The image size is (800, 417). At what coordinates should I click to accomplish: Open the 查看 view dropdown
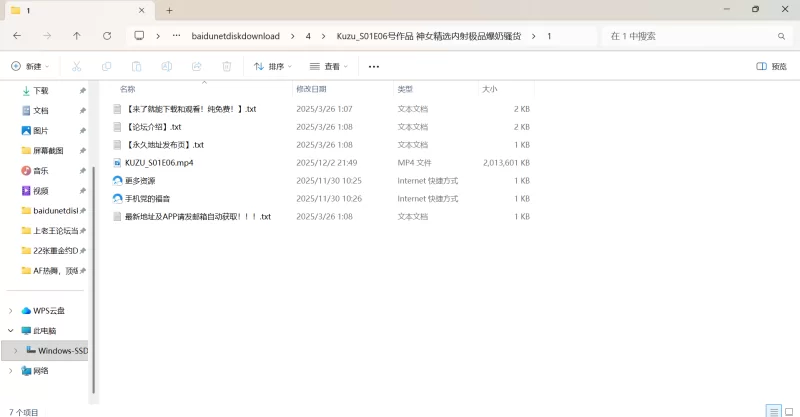tap(329, 67)
